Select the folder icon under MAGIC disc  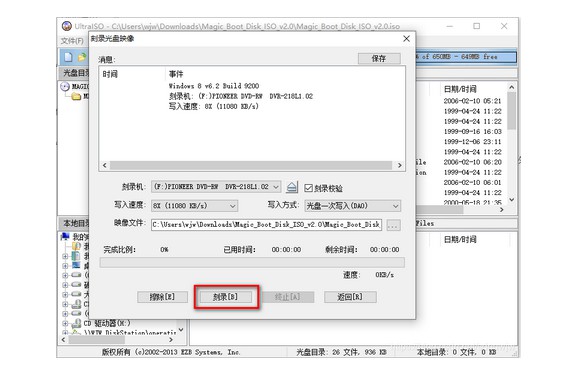click(76, 96)
